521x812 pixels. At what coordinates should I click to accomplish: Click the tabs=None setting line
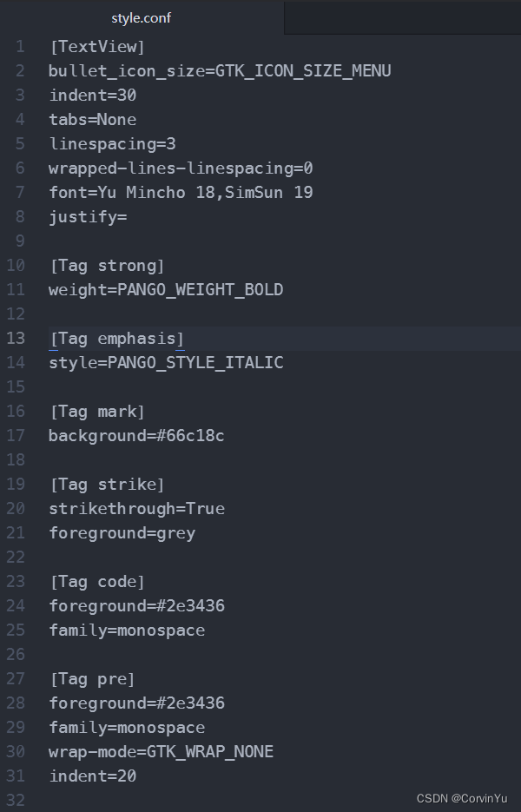pyautogui.click(x=92, y=119)
